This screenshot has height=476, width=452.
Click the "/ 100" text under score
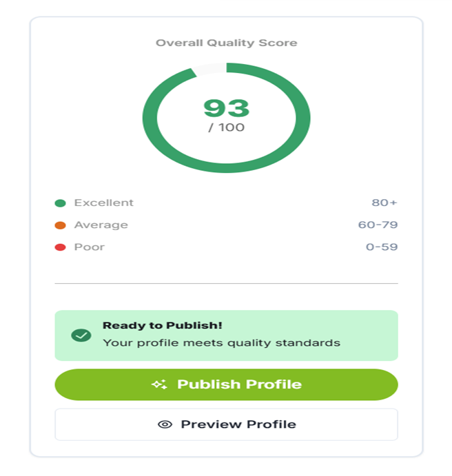click(226, 127)
